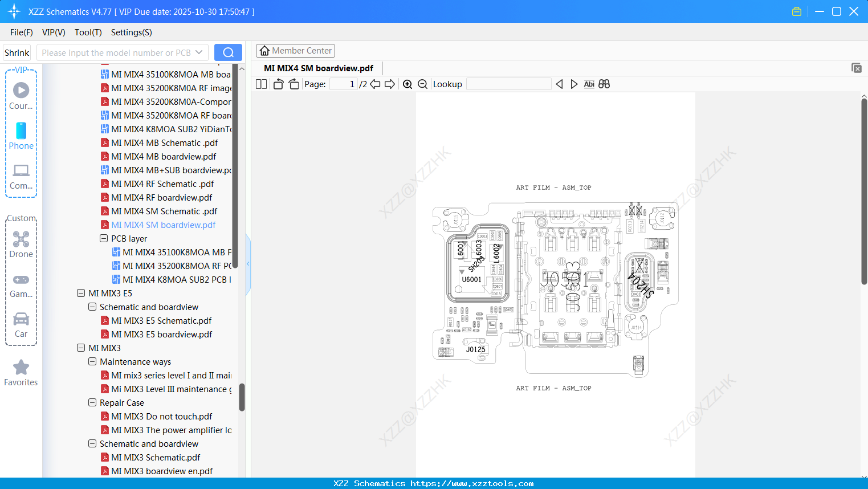
Task: Go to the next page arrow
Action: click(390, 84)
